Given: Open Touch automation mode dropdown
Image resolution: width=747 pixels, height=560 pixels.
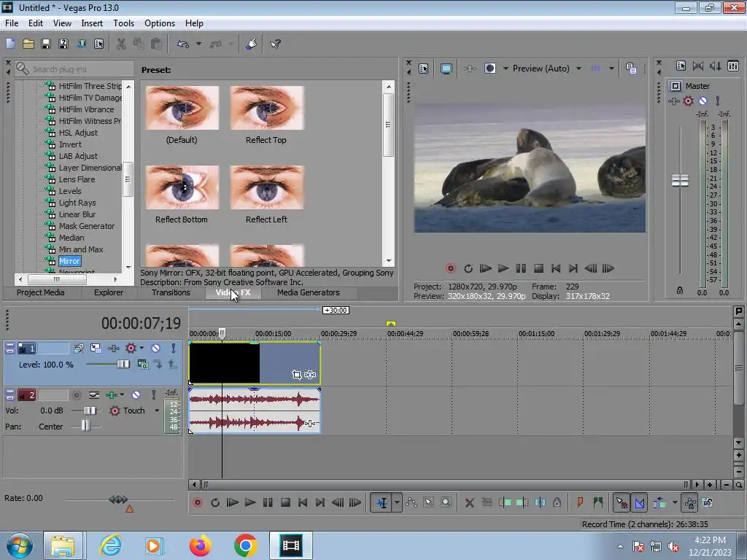Looking at the screenshot, I should [157, 411].
